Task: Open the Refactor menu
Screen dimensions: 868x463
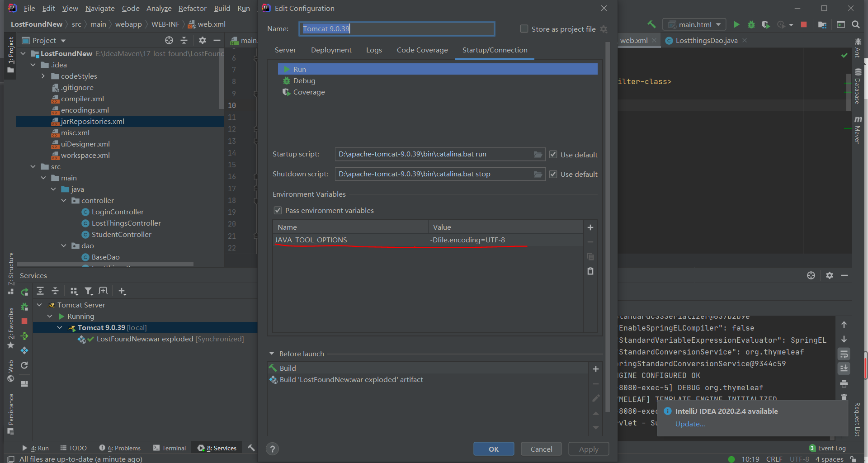Action: (192, 8)
